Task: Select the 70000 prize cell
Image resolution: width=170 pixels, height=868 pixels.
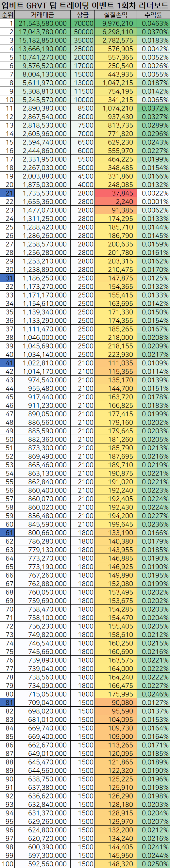Action: pos(83,23)
